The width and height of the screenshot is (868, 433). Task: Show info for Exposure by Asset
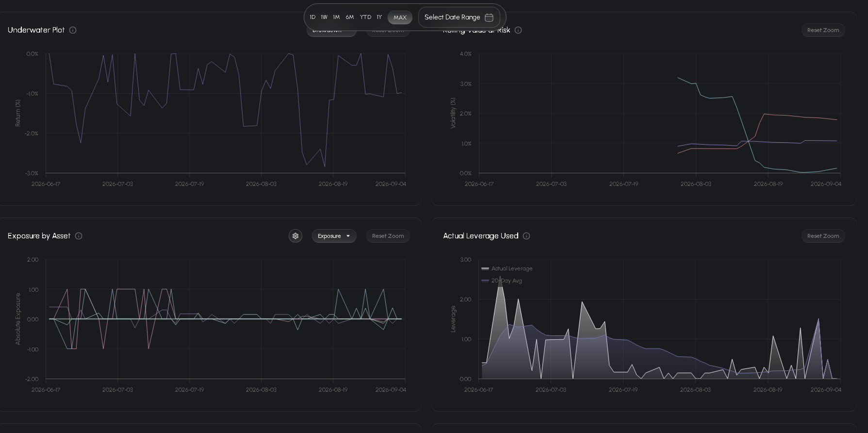[x=79, y=236]
